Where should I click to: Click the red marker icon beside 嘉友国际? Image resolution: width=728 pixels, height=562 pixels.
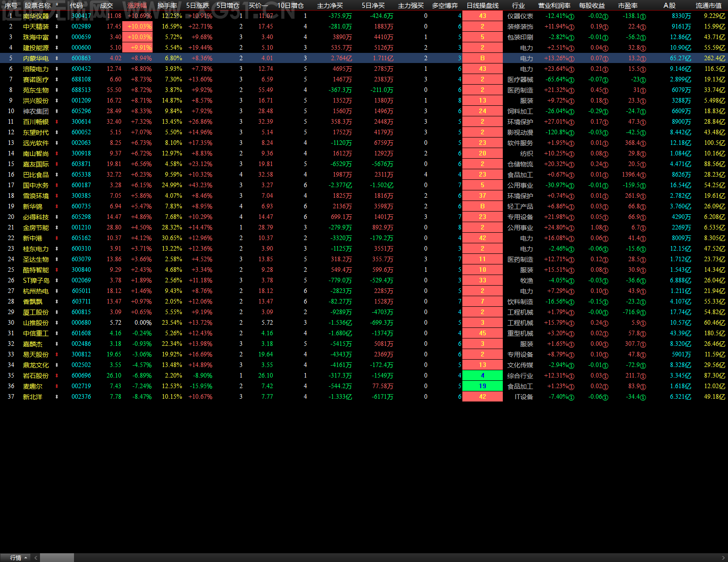[57, 164]
